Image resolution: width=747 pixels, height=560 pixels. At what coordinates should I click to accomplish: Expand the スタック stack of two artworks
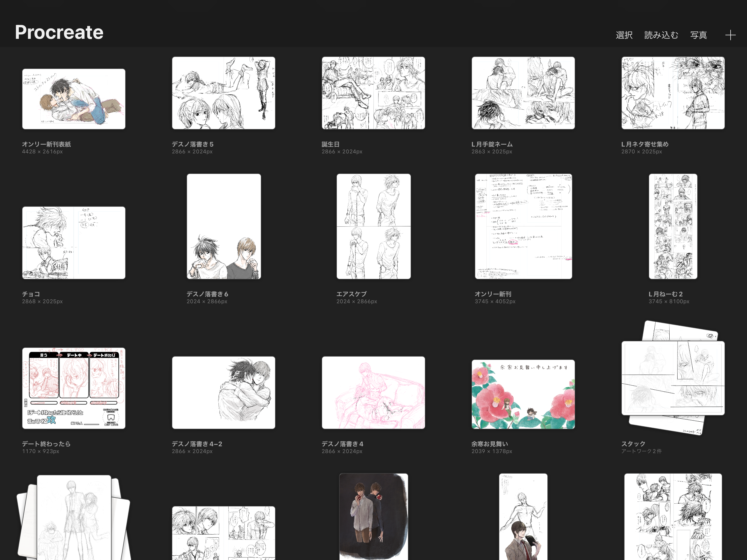673,378
